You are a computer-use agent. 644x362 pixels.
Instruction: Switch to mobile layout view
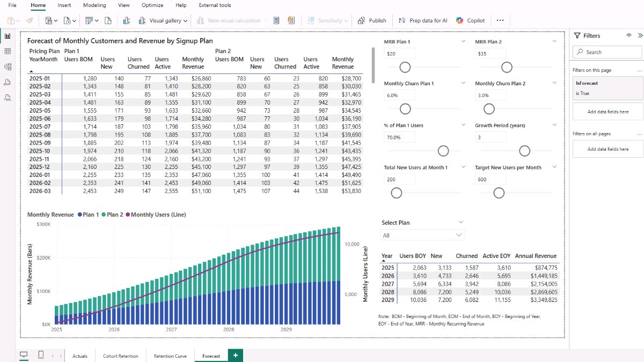pyautogui.click(x=41, y=355)
